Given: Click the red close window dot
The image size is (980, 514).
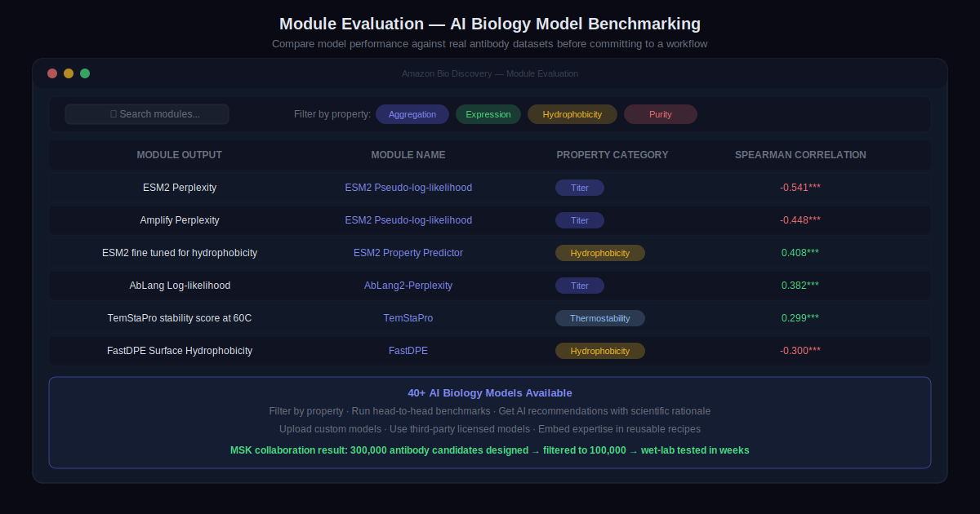Looking at the screenshot, I should (x=52, y=73).
